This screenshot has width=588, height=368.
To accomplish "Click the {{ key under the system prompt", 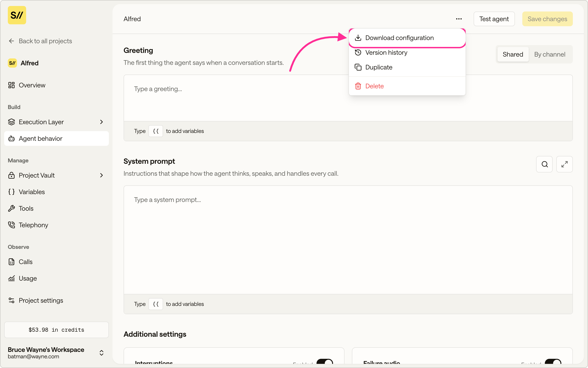I will (x=156, y=304).
